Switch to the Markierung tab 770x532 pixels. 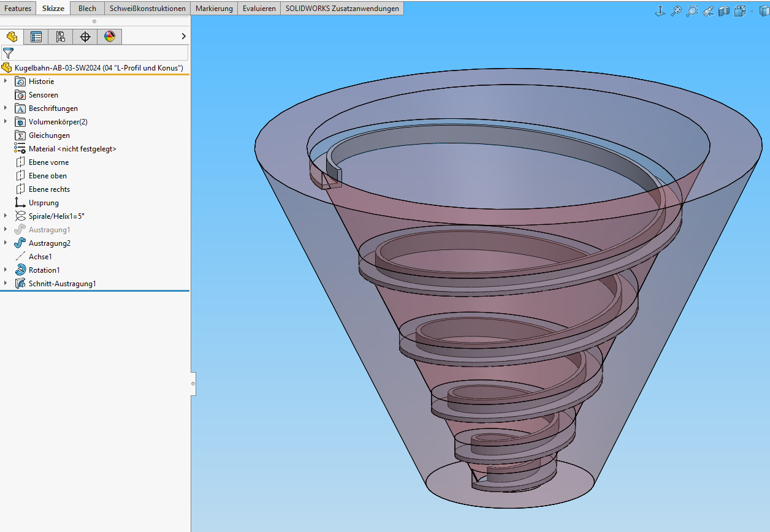pos(214,9)
